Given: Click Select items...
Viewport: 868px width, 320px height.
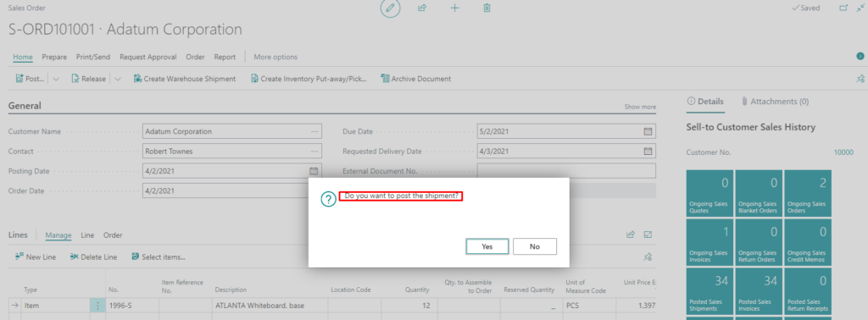Looking at the screenshot, I should point(159,257).
